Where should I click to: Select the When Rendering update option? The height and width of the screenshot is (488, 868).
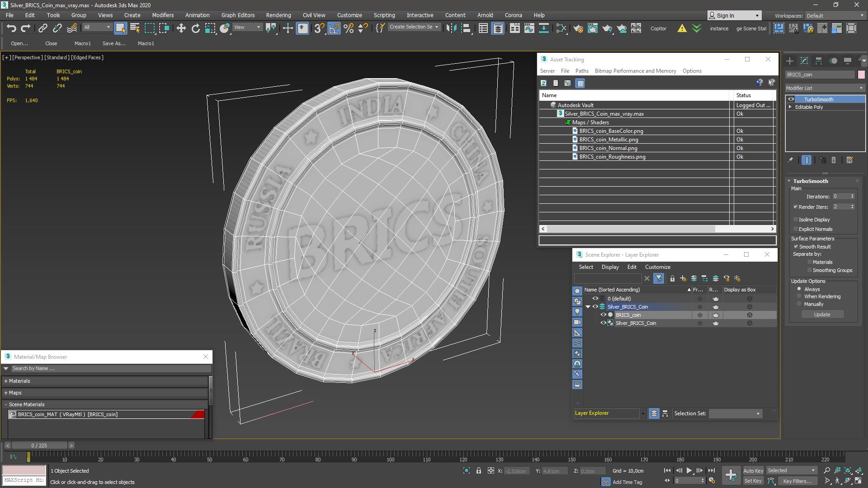tap(799, 296)
